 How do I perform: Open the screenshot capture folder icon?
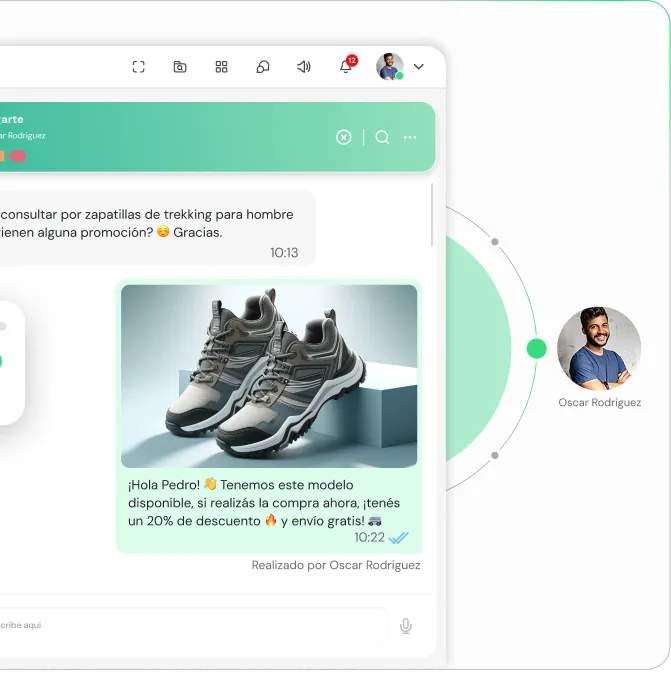tap(180, 67)
